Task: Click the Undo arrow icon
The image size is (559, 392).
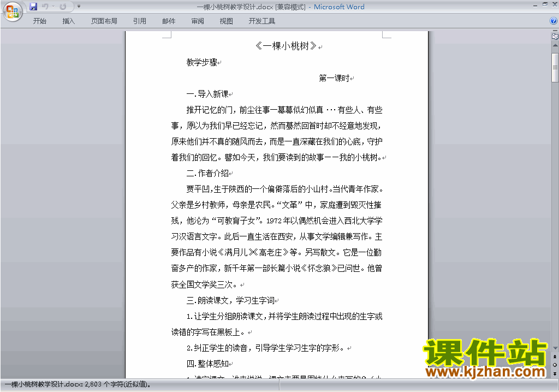Action: (x=45, y=7)
